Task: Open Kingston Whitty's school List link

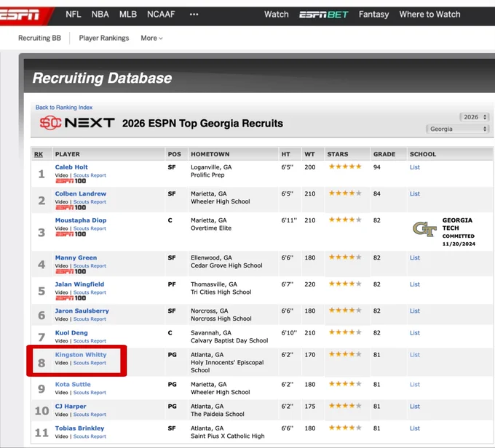Action: tap(415, 355)
